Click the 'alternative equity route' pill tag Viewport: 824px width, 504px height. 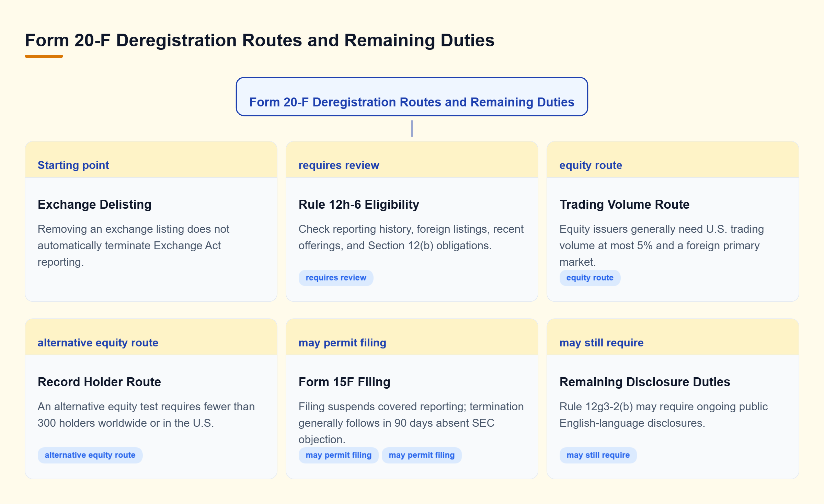(90, 455)
